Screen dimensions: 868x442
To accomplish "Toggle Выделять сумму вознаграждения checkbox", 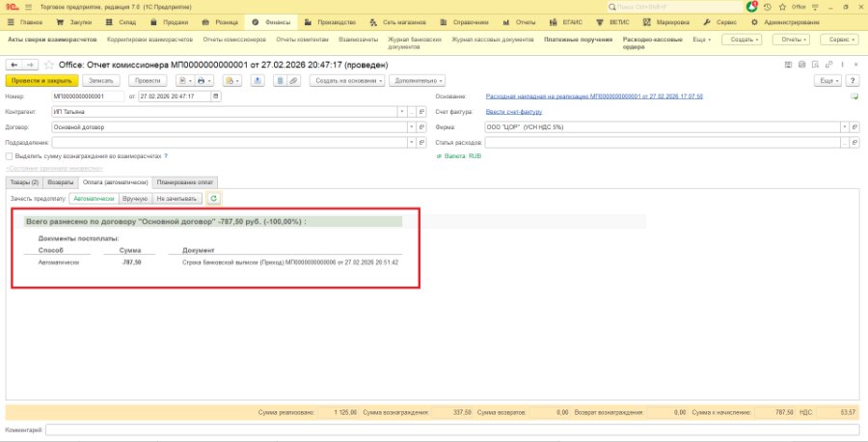I will [9, 156].
